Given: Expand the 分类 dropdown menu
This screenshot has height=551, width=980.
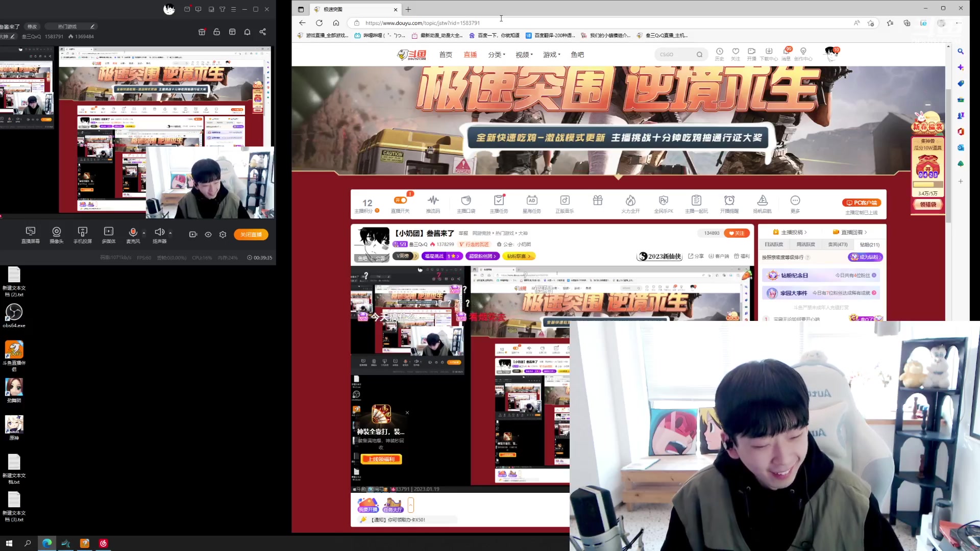Looking at the screenshot, I should 497,55.
